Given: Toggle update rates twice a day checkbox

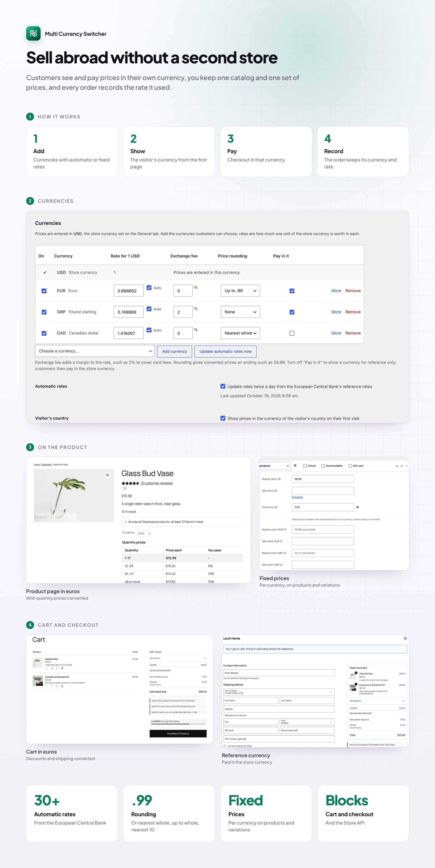Looking at the screenshot, I should (x=223, y=386).
